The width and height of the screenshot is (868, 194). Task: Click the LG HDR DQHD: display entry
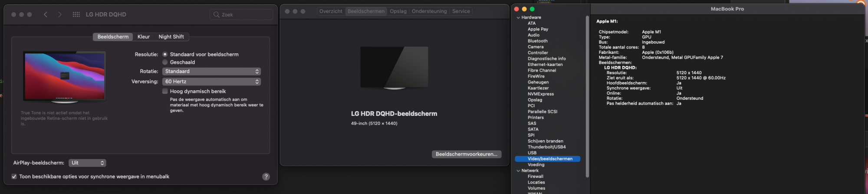[620, 68]
